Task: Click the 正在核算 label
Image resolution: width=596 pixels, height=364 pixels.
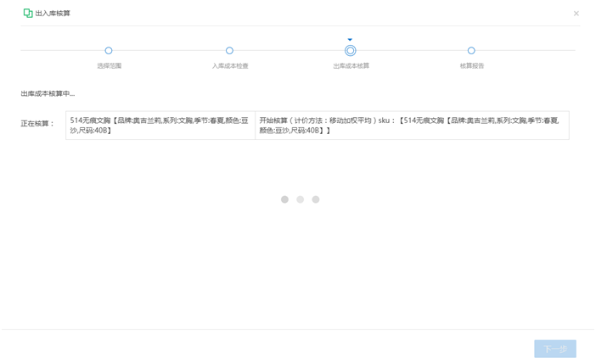Action: [x=37, y=124]
